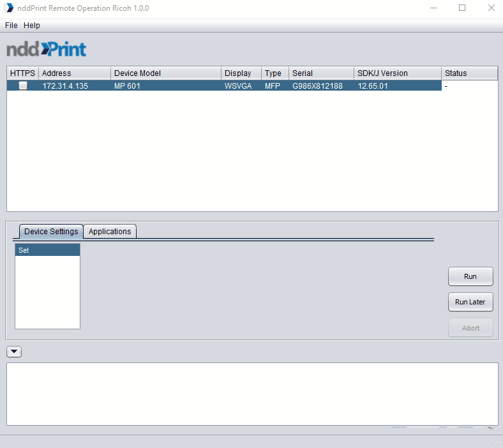
Task: Click the HTTPS column header
Action: click(x=23, y=73)
